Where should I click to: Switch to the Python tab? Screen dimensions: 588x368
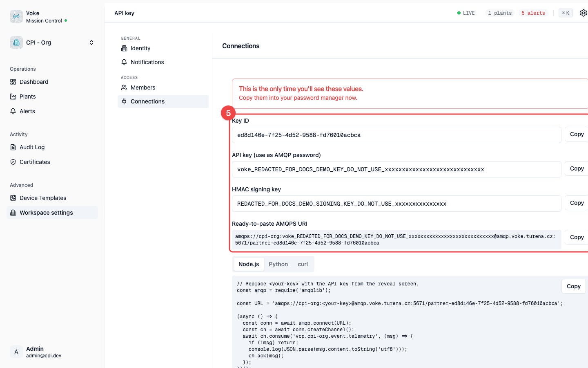[278, 264]
